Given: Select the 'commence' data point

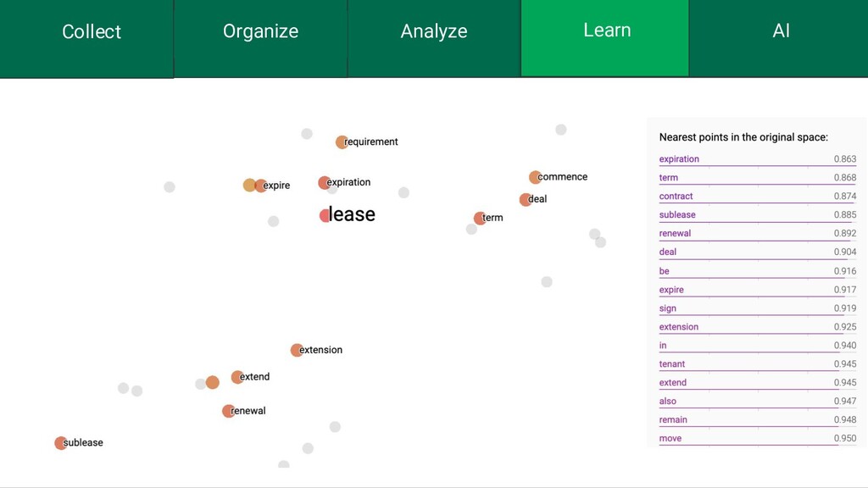Looking at the screenshot, I should click(535, 177).
